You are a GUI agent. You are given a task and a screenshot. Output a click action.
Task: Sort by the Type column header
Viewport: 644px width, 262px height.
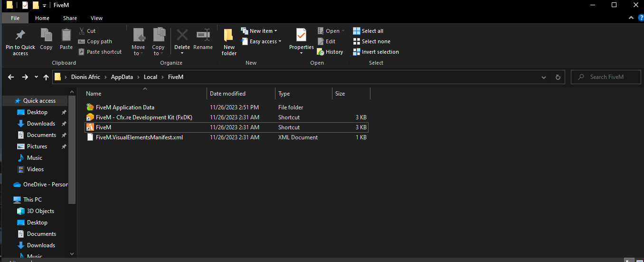click(303, 94)
